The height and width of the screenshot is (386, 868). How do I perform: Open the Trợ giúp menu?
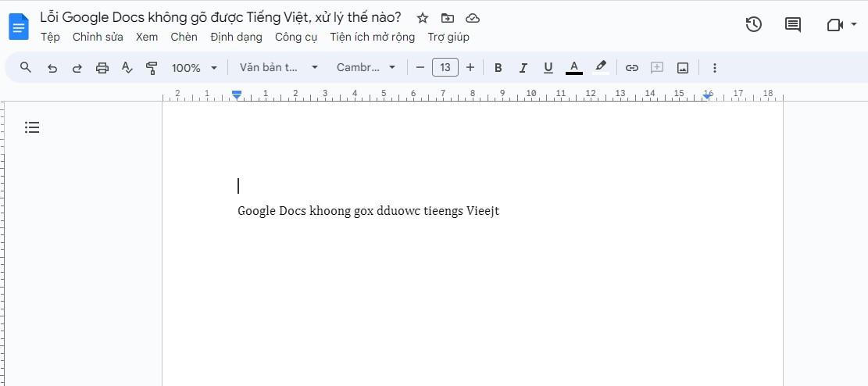coord(448,37)
